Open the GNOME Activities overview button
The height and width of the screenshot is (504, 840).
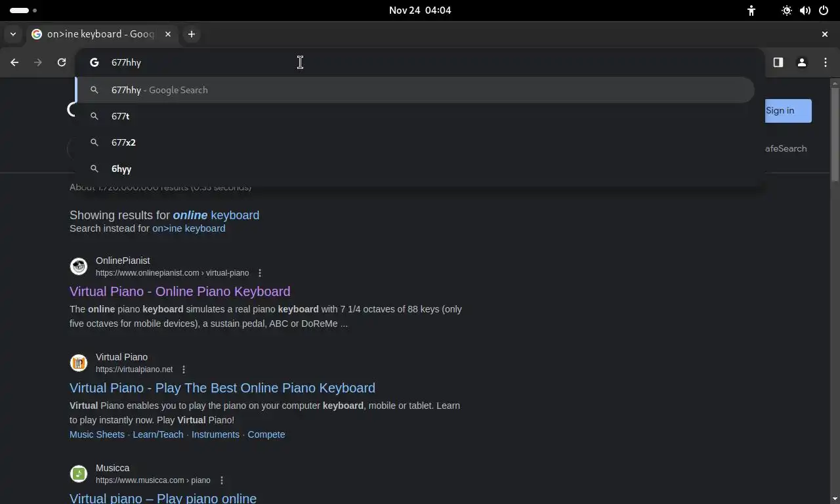tap(24, 10)
